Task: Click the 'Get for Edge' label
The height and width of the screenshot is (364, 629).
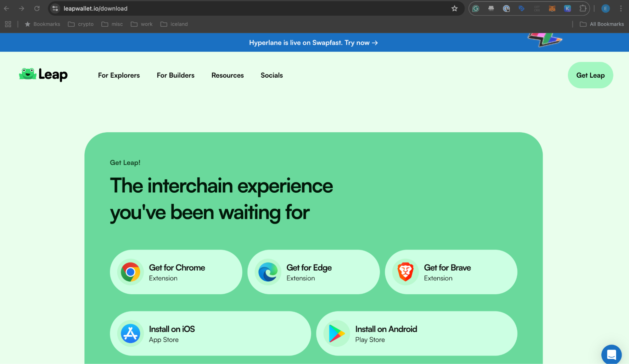Action: pyautogui.click(x=309, y=267)
